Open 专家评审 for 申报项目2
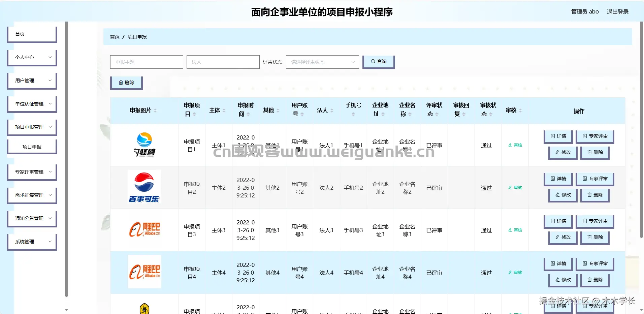The width and height of the screenshot is (644, 314). (595, 179)
